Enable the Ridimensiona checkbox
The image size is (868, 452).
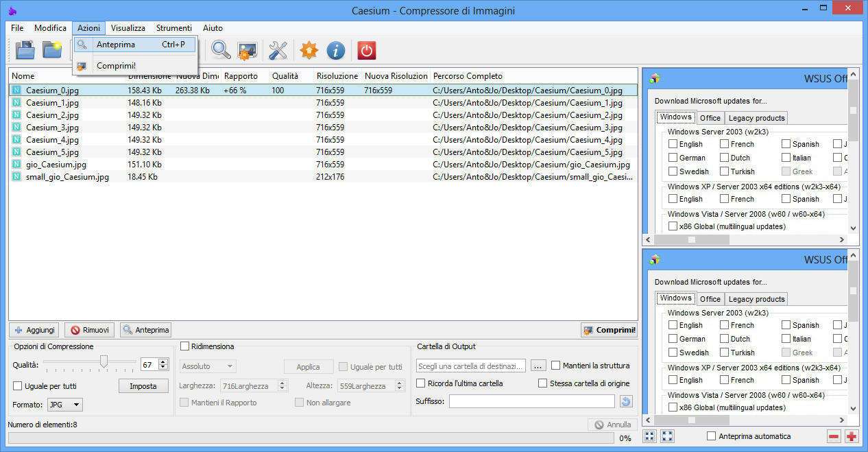pyautogui.click(x=184, y=346)
